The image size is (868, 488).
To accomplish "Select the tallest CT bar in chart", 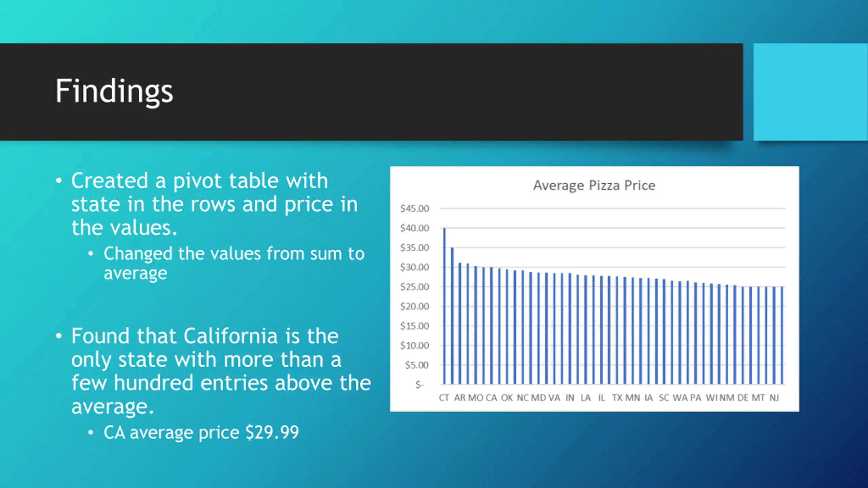I will 445,306.
